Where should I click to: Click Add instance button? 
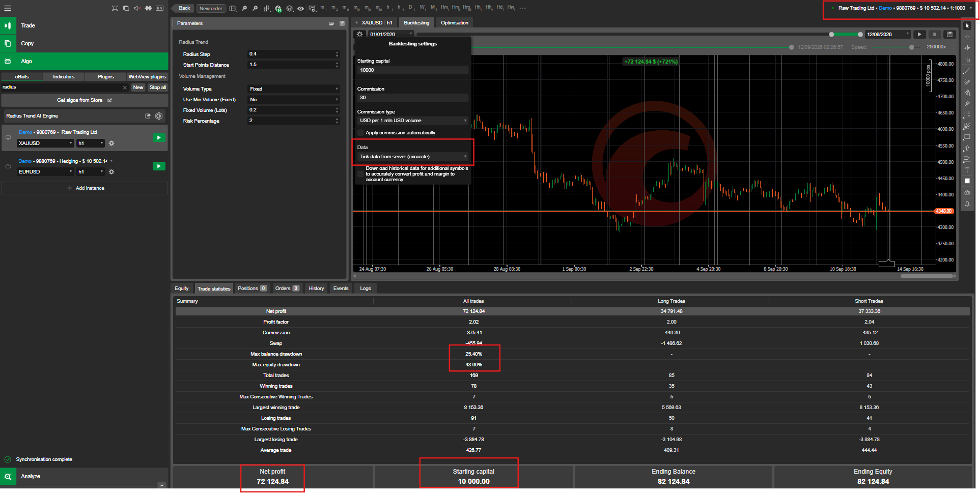click(85, 188)
